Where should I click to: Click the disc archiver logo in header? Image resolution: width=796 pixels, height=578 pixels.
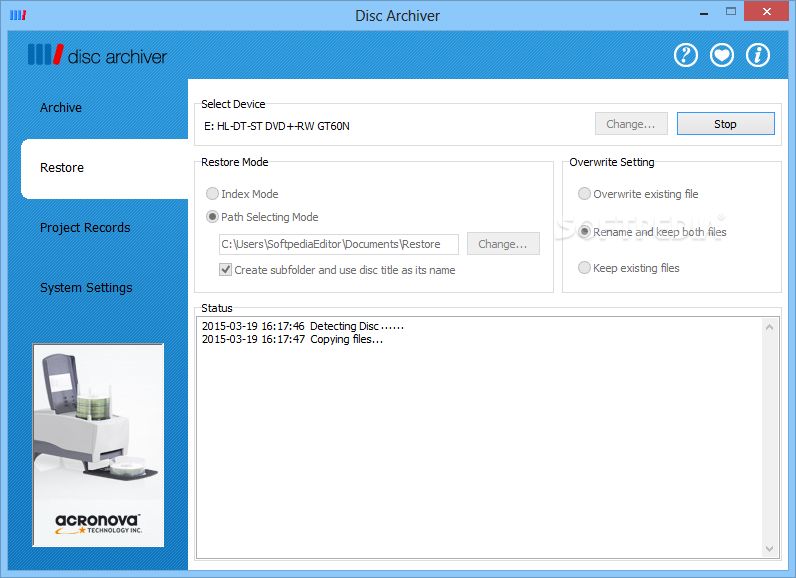pos(97,55)
